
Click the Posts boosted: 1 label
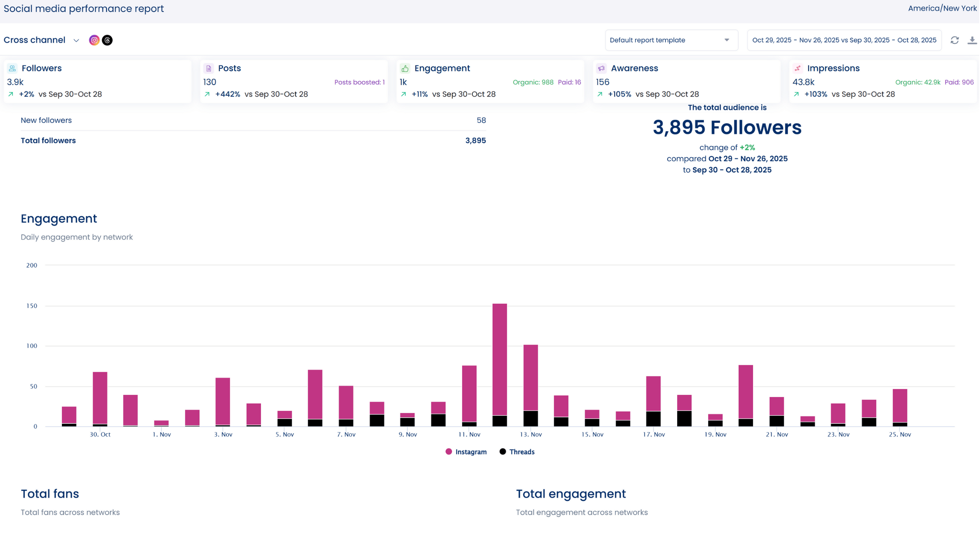coord(359,82)
